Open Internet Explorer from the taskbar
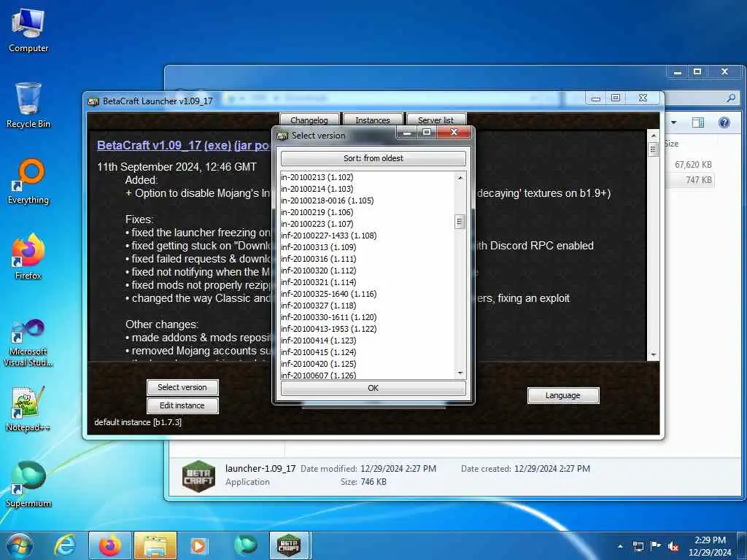Screen dimensions: 747x560 click(x=65, y=545)
